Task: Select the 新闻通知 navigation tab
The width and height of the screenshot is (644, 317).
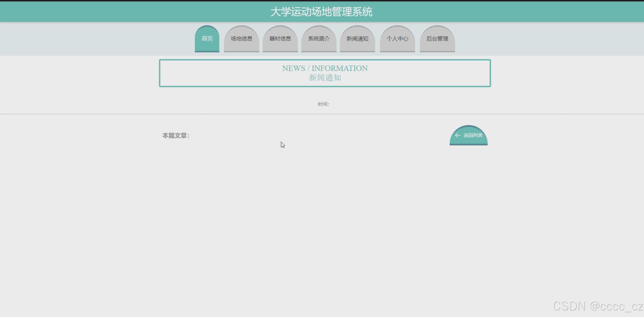Action: 357,39
